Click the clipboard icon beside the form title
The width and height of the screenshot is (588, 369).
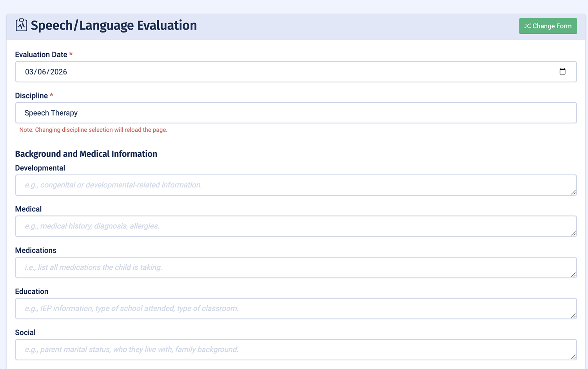(x=21, y=25)
